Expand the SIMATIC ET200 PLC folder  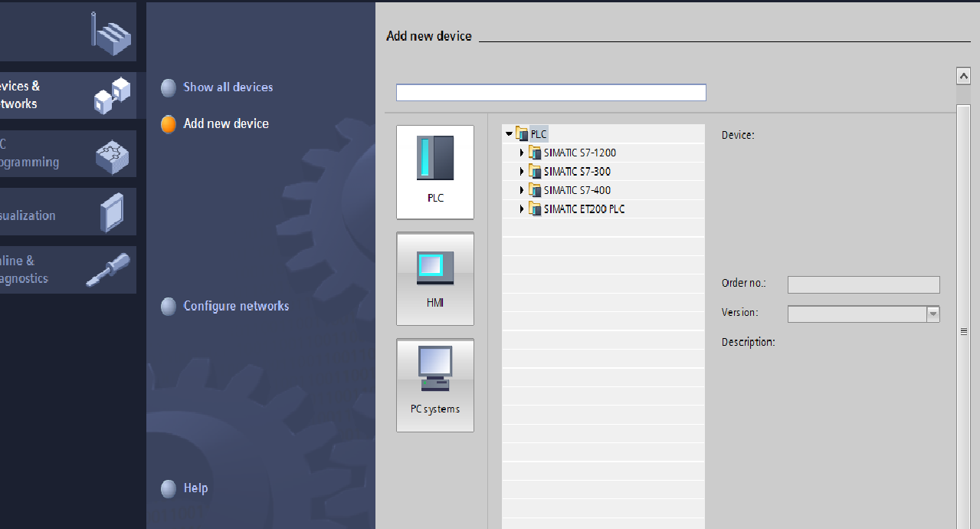[x=522, y=209]
